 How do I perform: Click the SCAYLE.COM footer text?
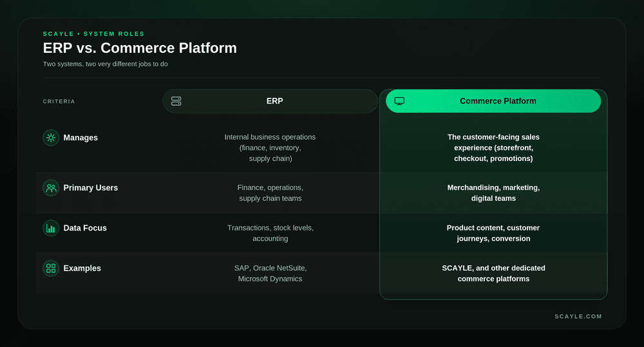click(578, 316)
